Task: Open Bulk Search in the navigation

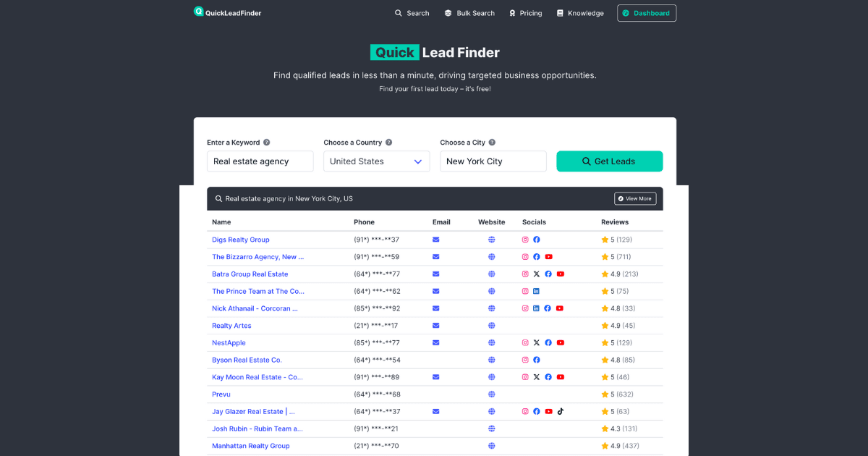Action: (469, 13)
